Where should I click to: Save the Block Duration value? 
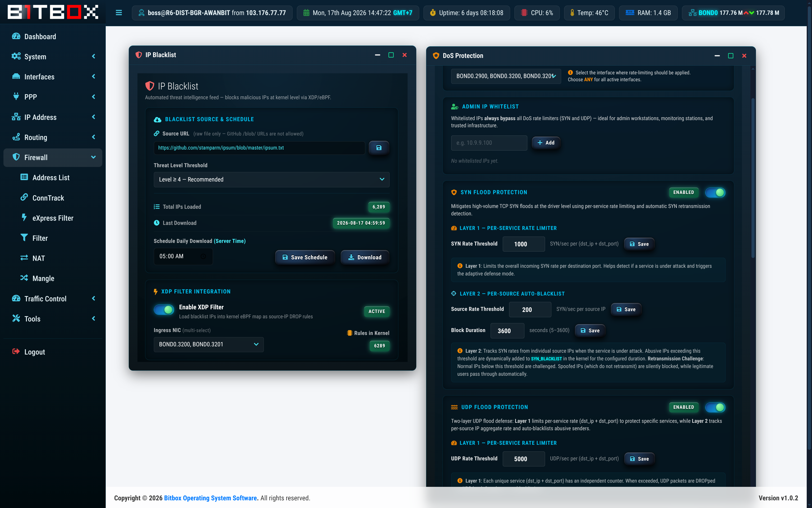[x=590, y=331]
